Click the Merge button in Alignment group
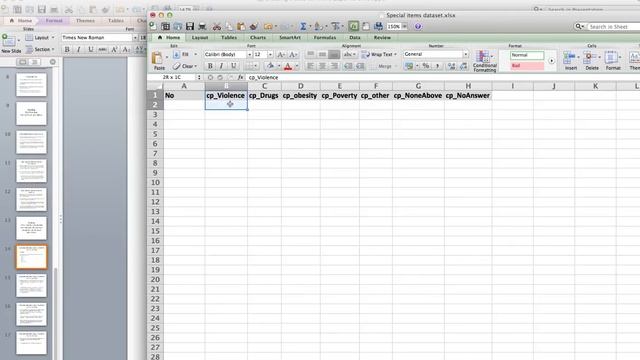640x360 pixels. (384, 66)
